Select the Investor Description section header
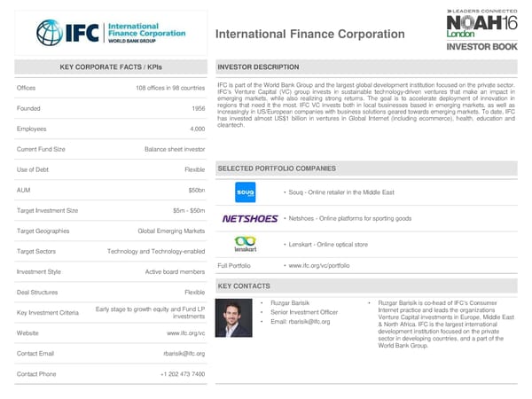This screenshot has height=399, width=532. (x=258, y=67)
